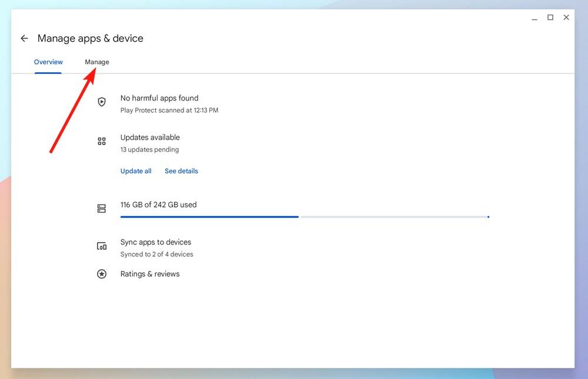This screenshot has height=379, width=588.
Task: Open Sync apps to devices
Action: tap(156, 242)
